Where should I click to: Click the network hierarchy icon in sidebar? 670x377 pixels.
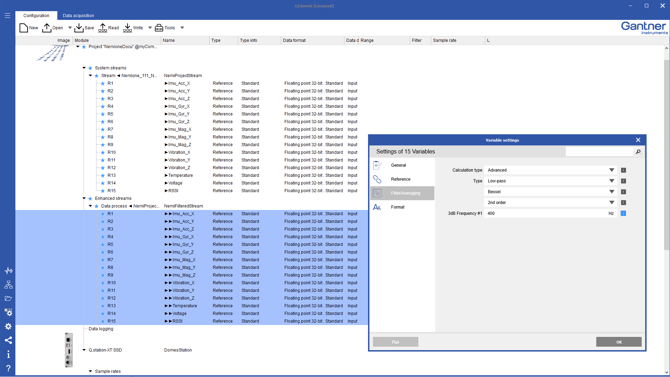[x=8, y=285]
